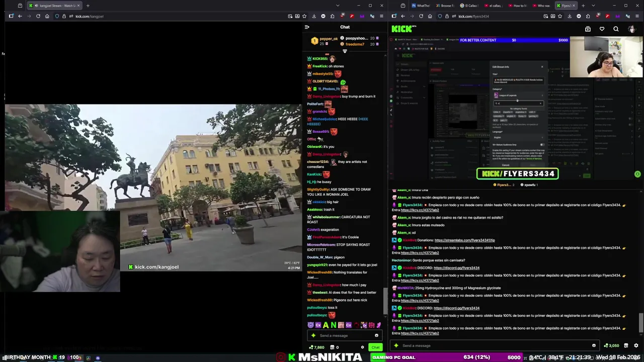Open Kick following heart icon
The height and width of the screenshot is (362, 644).
(602, 29)
